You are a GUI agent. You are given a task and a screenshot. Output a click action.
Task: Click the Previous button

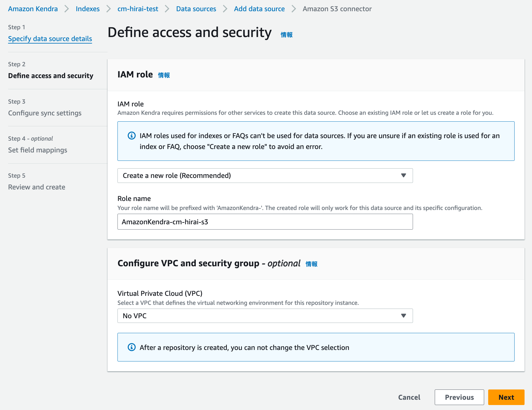coord(459,397)
